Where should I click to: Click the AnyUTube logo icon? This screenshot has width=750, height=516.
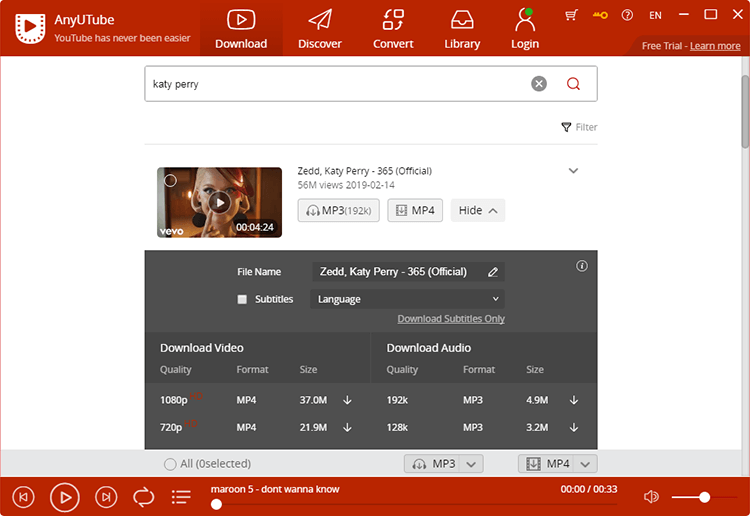point(30,28)
